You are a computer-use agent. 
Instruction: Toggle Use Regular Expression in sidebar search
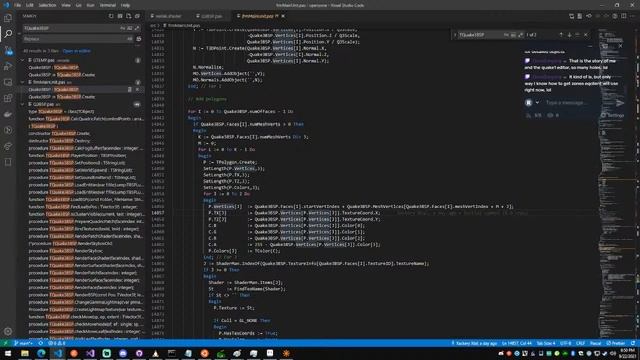tap(137, 28)
